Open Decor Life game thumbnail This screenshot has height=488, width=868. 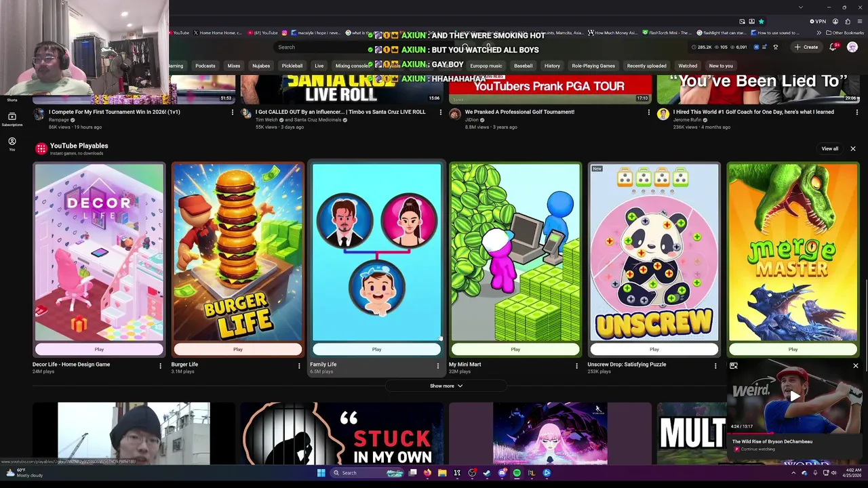[x=99, y=252]
